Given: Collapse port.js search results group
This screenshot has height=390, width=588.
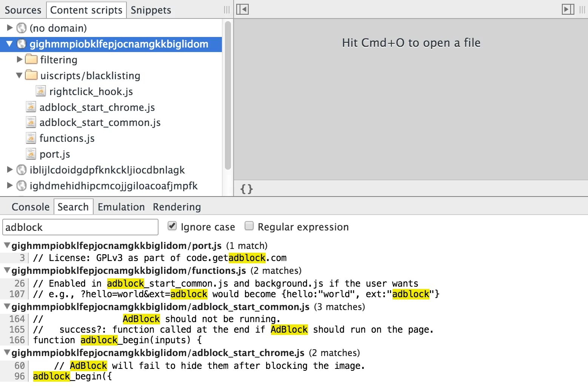Looking at the screenshot, I should coord(7,245).
